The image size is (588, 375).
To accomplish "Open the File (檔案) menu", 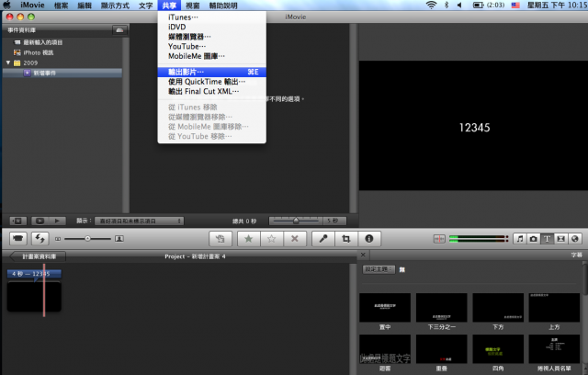I will click(62, 6).
